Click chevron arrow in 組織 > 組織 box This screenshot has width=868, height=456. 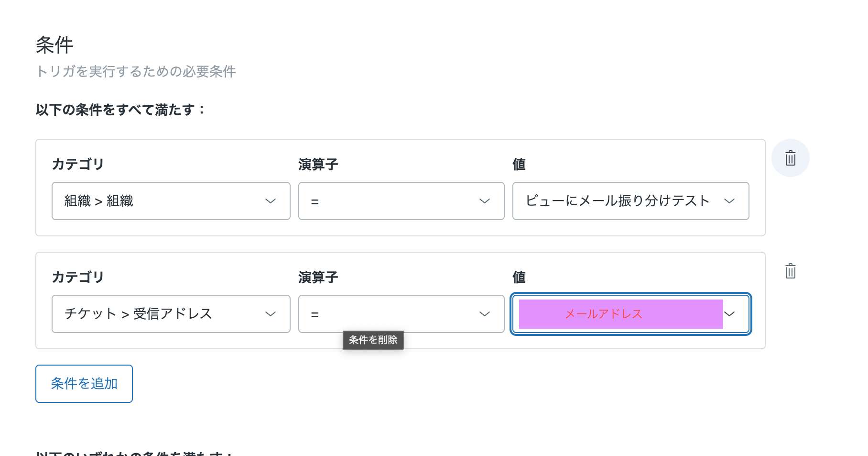tap(271, 201)
